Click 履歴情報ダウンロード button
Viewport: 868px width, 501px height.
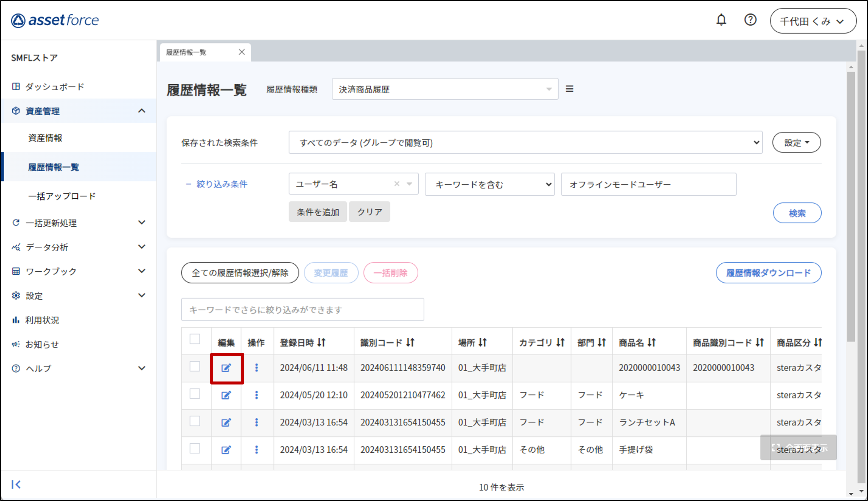[x=768, y=273]
